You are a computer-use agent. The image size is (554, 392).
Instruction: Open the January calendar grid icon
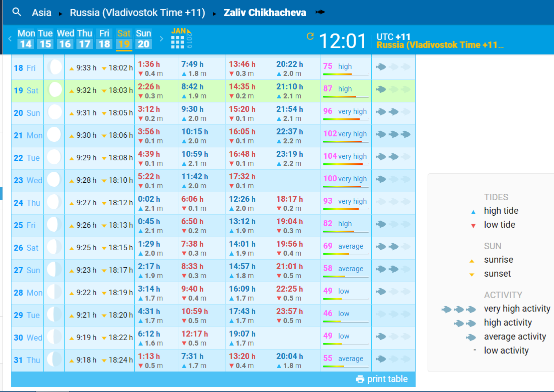177,42
